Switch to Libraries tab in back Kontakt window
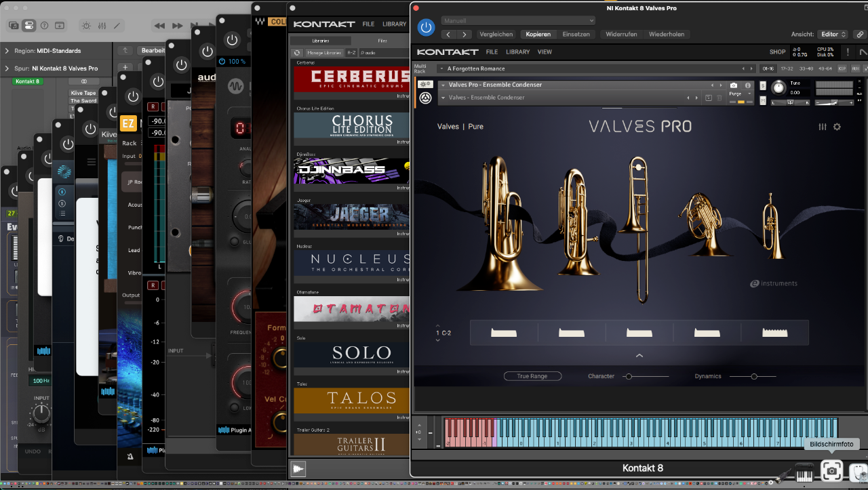The width and height of the screenshot is (868, 490). point(320,41)
